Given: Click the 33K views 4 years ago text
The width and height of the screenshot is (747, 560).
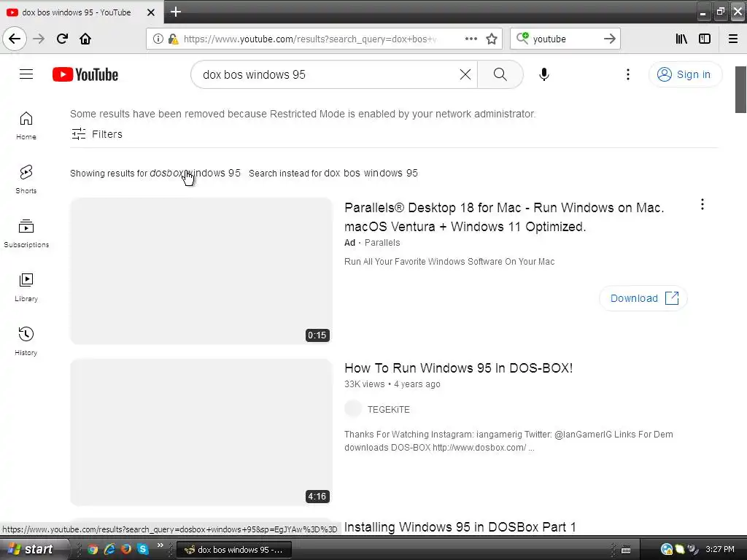Looking at the screenshot, I should (x=392, y=384).
